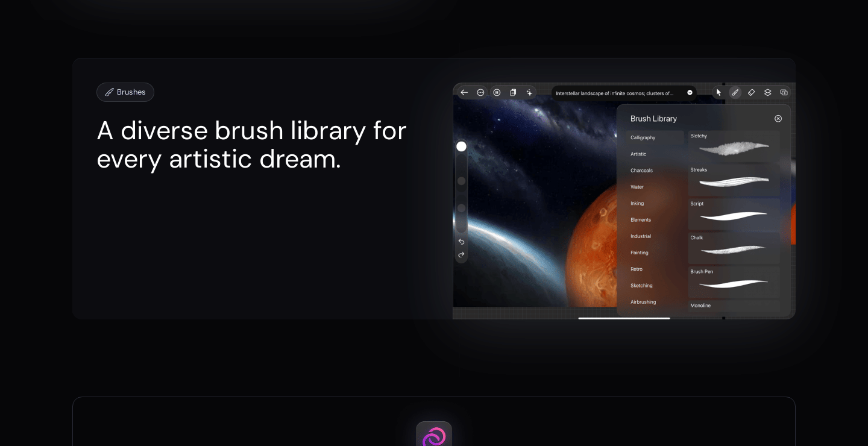
Task: Choose the Chalk brush preview
Action: 734,248
